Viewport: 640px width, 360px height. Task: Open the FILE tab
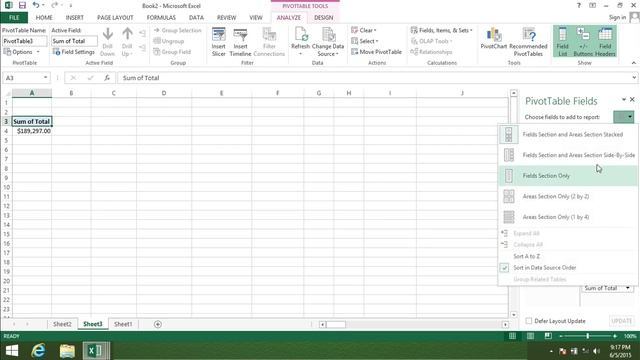tap(14, 18)
